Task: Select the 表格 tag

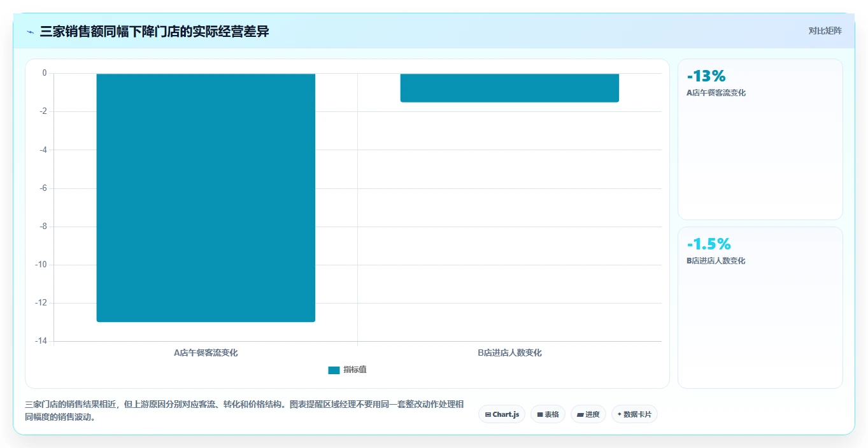Action: click(x=548, y=414)
